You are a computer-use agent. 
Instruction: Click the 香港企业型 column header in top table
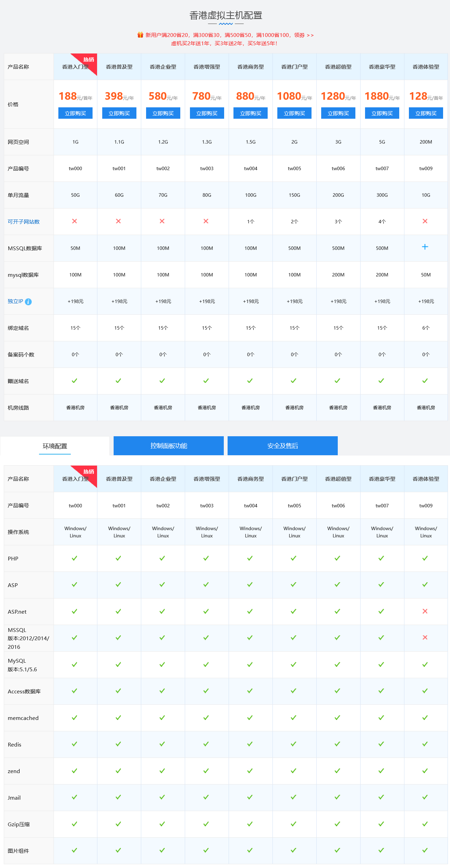(x=163, y=67)
